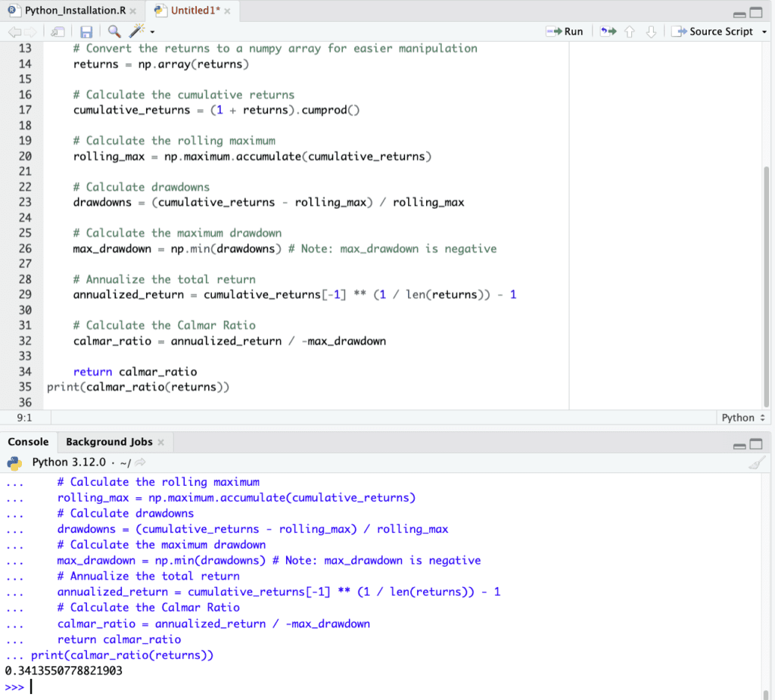Maximize the console pane

756,444
